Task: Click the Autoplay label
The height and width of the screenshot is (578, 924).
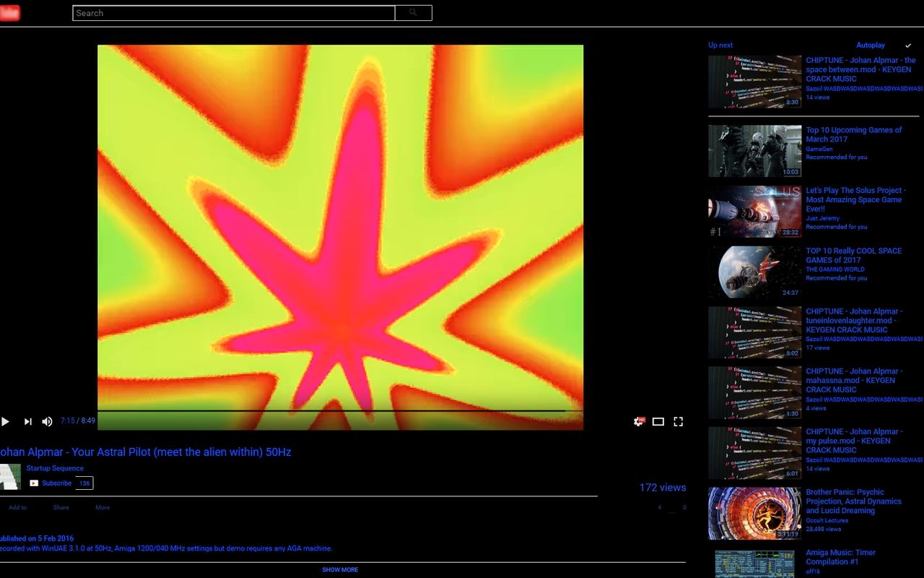Action: [x=871, y=46]
